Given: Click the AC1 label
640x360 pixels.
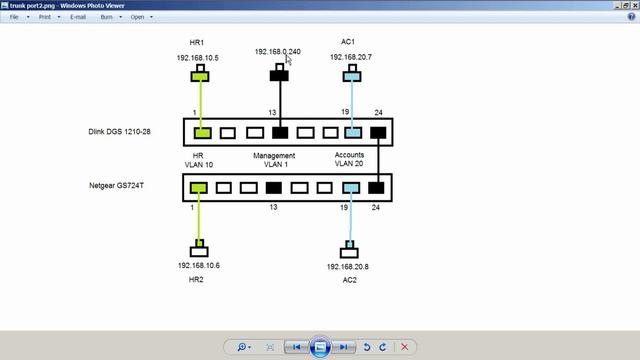Looking at the screenshot, I should 348,42.
